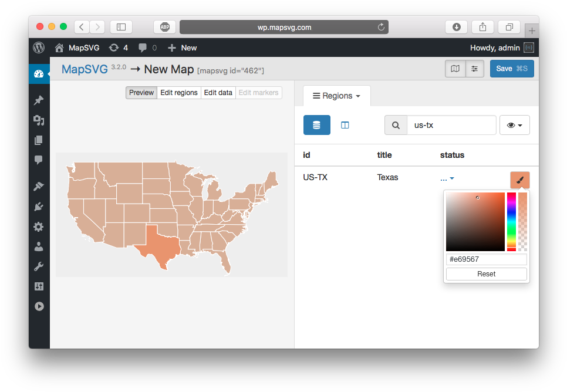Image resolution: width=567 pixels, height=392 pixels.
Task: Open the status dropdown for US-TX
Action: [x=447, y=178]
